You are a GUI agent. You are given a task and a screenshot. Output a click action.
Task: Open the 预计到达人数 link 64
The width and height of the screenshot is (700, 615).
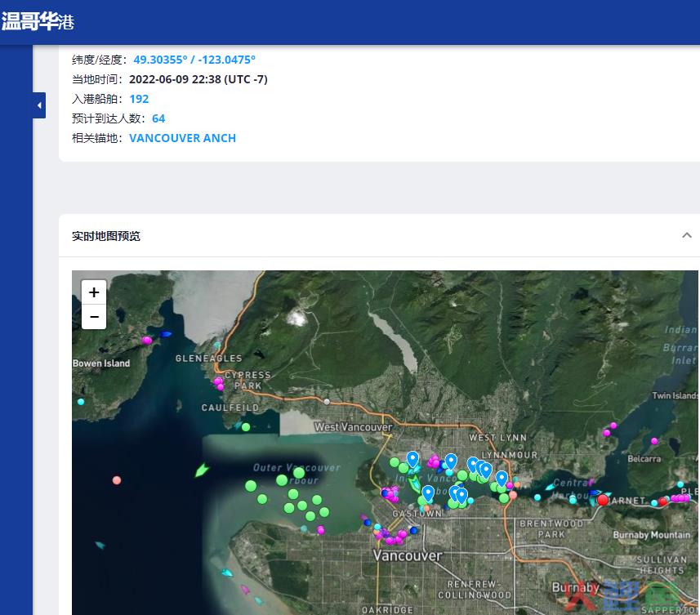coord(158,118)
